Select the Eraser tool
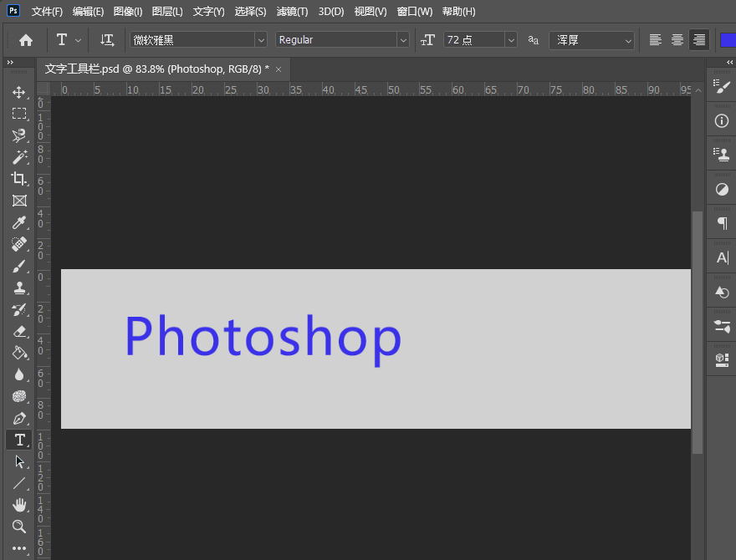The height and width of the screenshot is (560, 736). point(18,331)
